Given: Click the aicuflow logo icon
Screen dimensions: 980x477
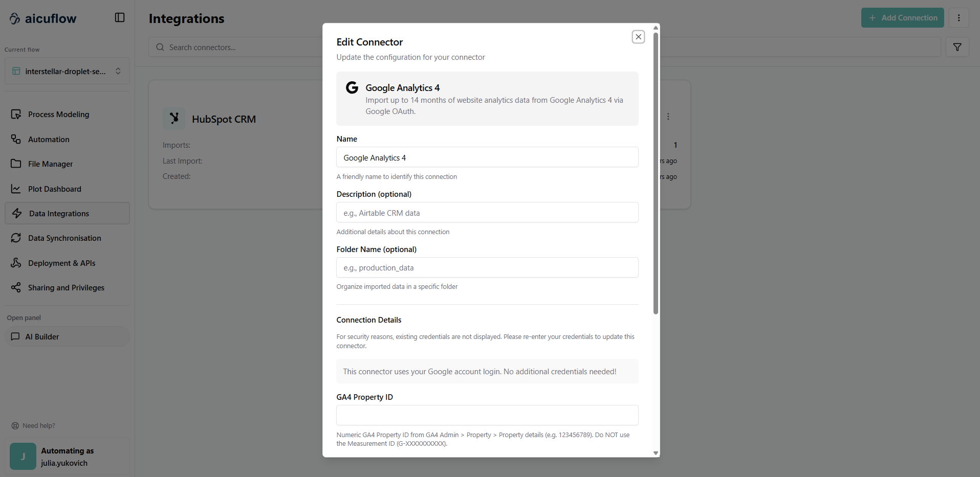Looking at the screenshot, I should 15,19.
